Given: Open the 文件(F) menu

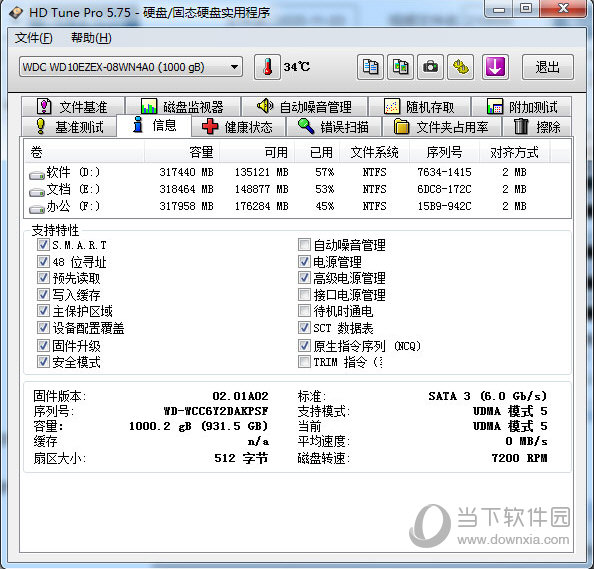Looking at the screenshot, I should pyautogui.click(x=33, y=38).
